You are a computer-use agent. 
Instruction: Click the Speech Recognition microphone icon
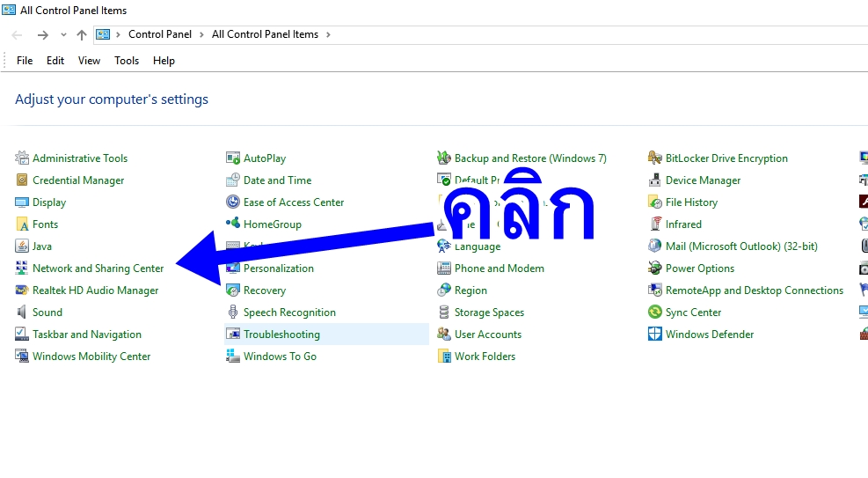tap(233, 313)
